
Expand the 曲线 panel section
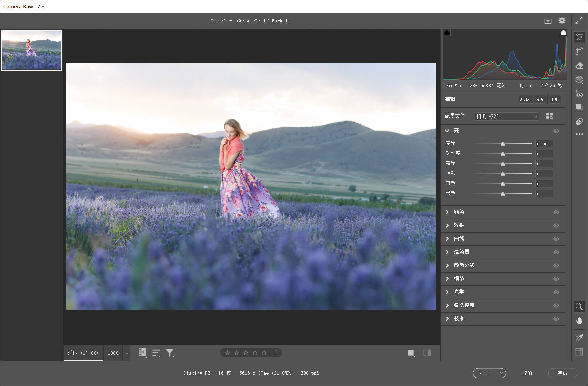click(447, 239)
